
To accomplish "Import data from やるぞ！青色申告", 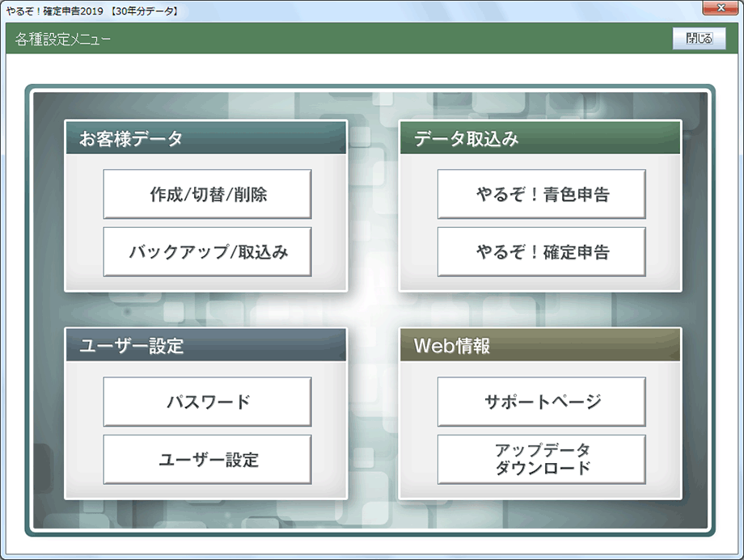I will [541, 194].
